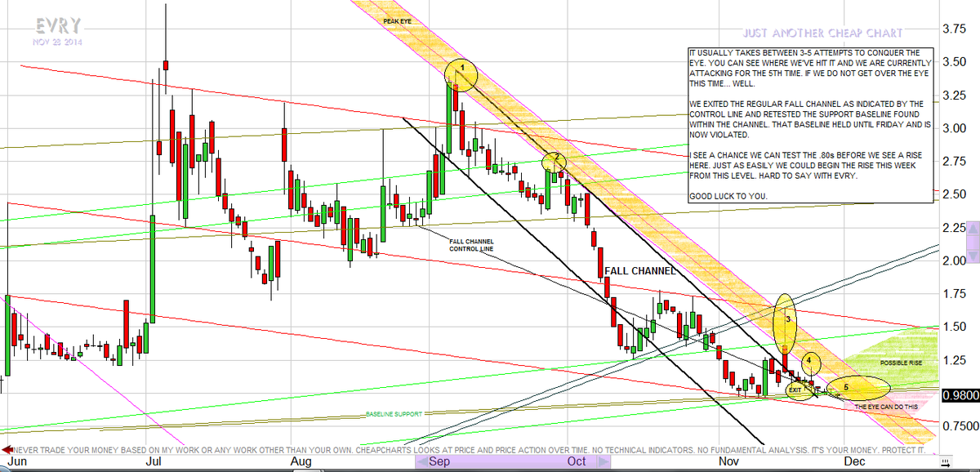
Task: Click the NOV 28 2014 date label
Action: click(57, 41)
